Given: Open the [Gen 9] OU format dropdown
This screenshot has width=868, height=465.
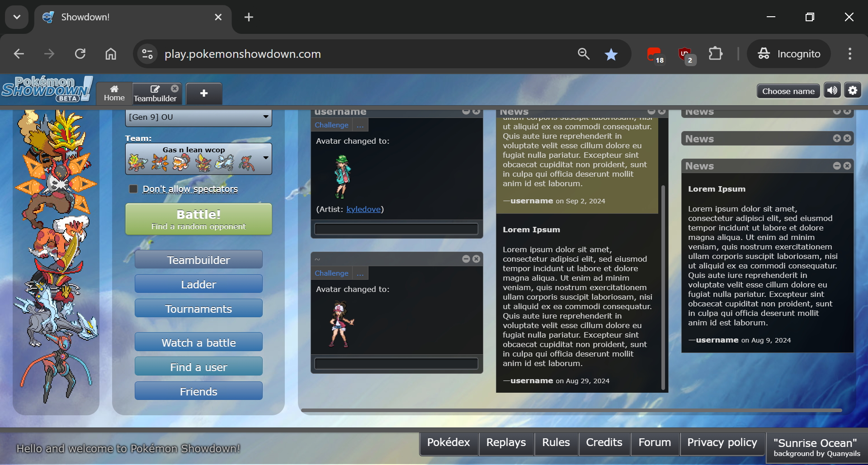Looking at the screenshot, I should [x=198, y=117].
